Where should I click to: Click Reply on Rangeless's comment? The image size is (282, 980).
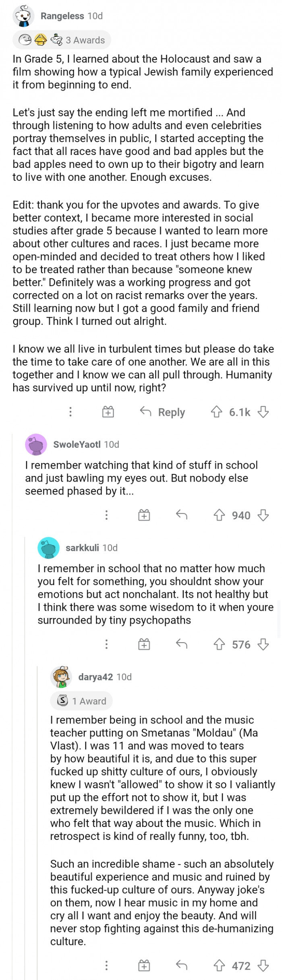[162, 412]
